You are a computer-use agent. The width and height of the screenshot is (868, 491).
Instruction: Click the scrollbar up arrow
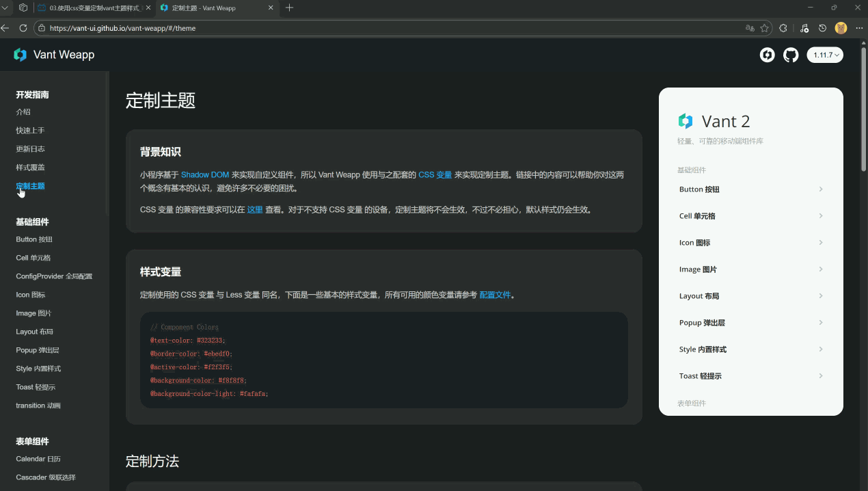(864, 43)
